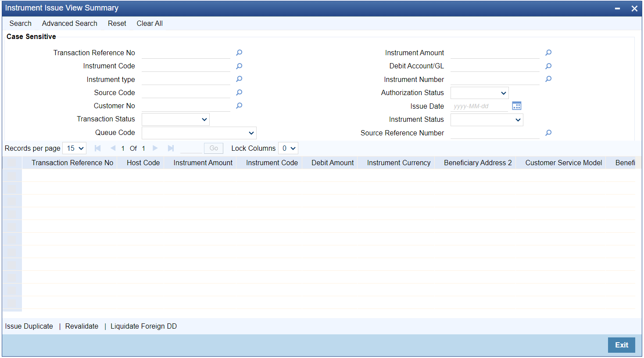Expand the Queue Code dropdown
Viewport: 644px width, 358px height.
click(199, 133)
